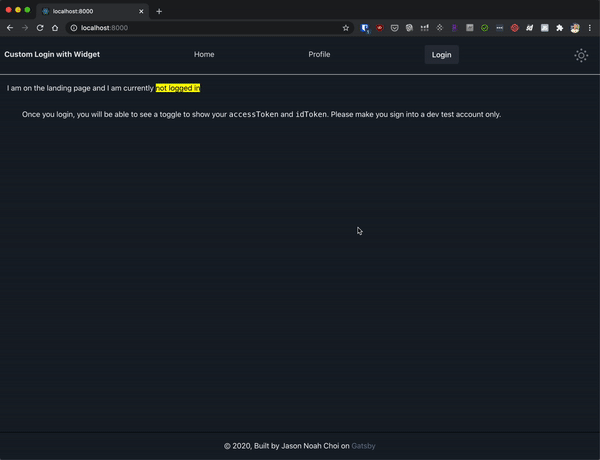Open the browser home page icon
The height and width of the screenshot is (460, 600).
click(x=55, y=28)
